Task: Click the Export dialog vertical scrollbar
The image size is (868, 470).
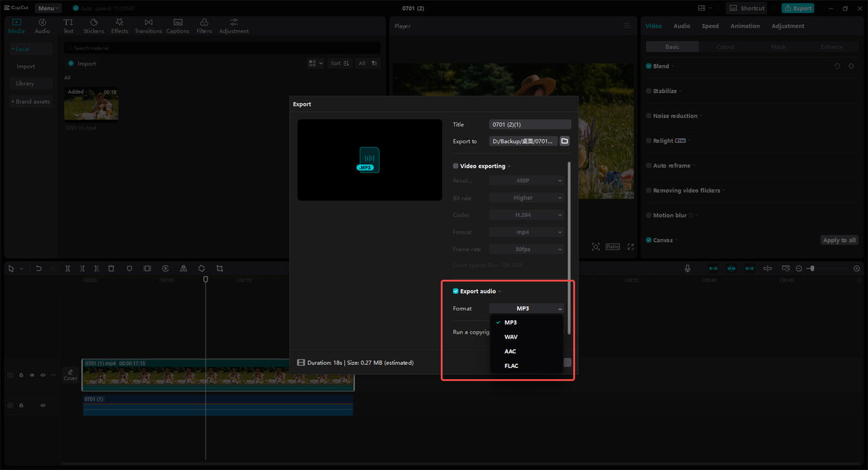Action: (569, 248)
